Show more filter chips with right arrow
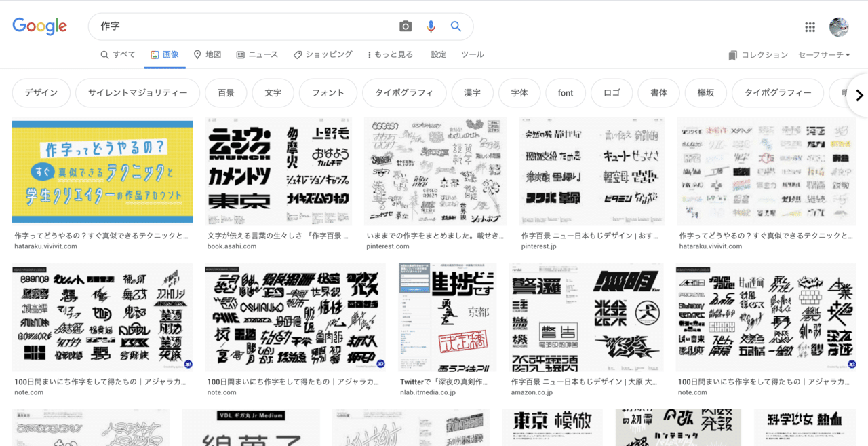The height and width of the screenshot is (446, 868). pyautogui.click(x=859, y=95)
